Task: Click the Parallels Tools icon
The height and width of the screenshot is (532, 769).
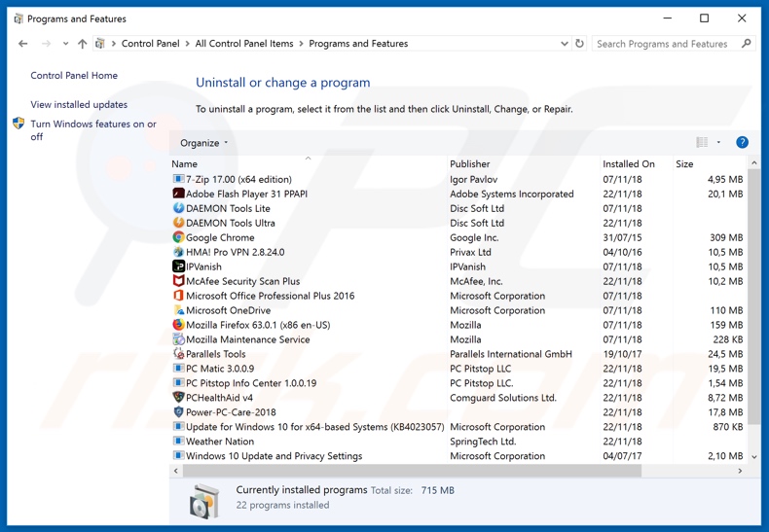Action: [178, 354]
